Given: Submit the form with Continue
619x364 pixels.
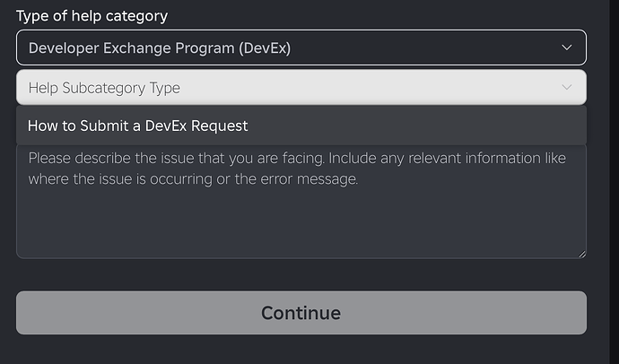Looking at the screenshot, I should tap(301, 313).
